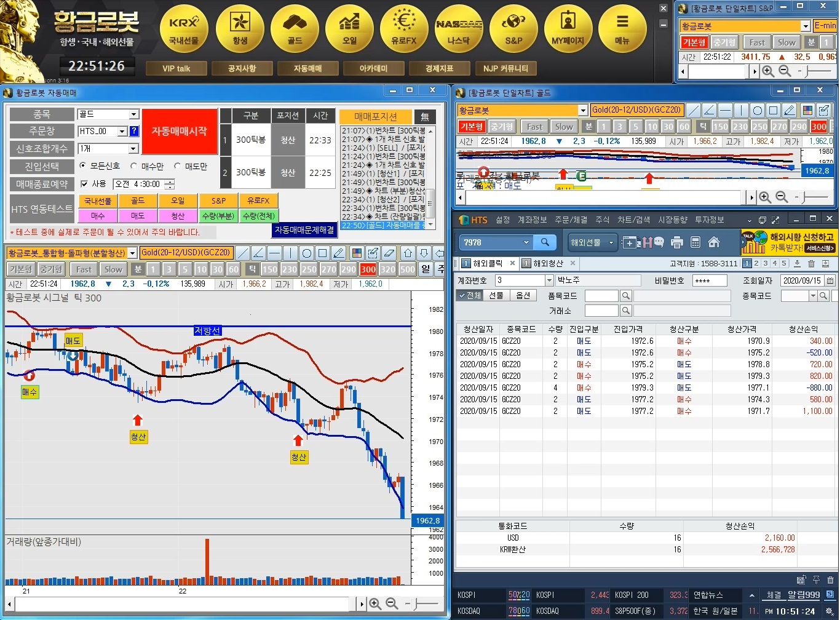Toggle the 옵션 filter in HTS account panel

point(523,296)
